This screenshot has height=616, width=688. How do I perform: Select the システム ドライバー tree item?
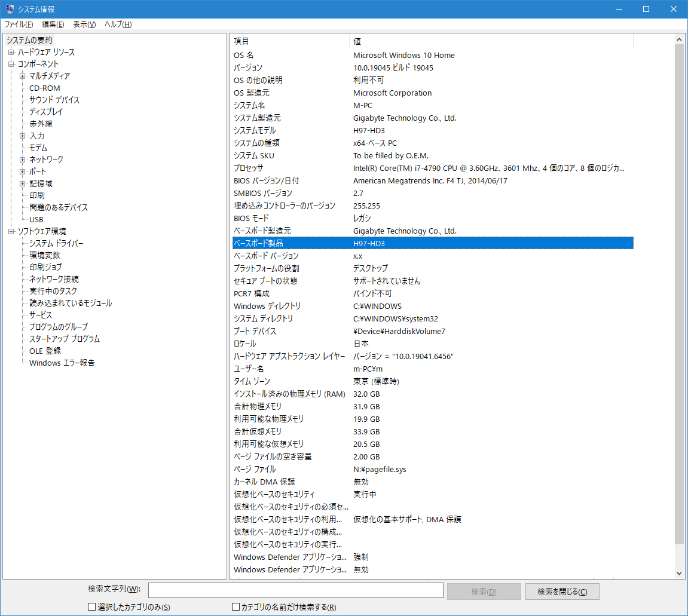(x=56, y=243)
